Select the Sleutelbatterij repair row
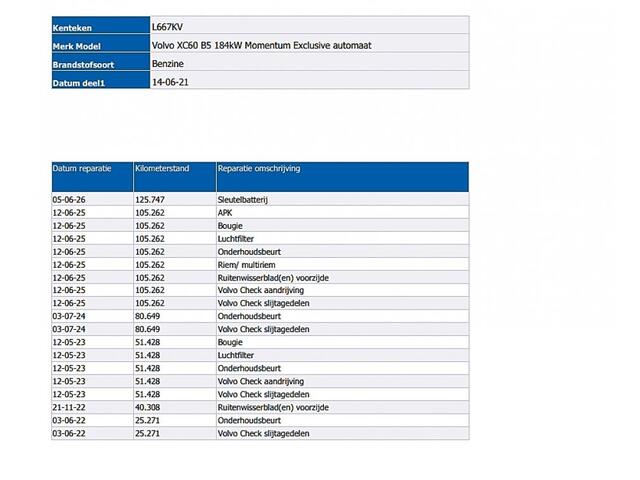Viewport: 640px width, 480px height. tap(260, 200)
